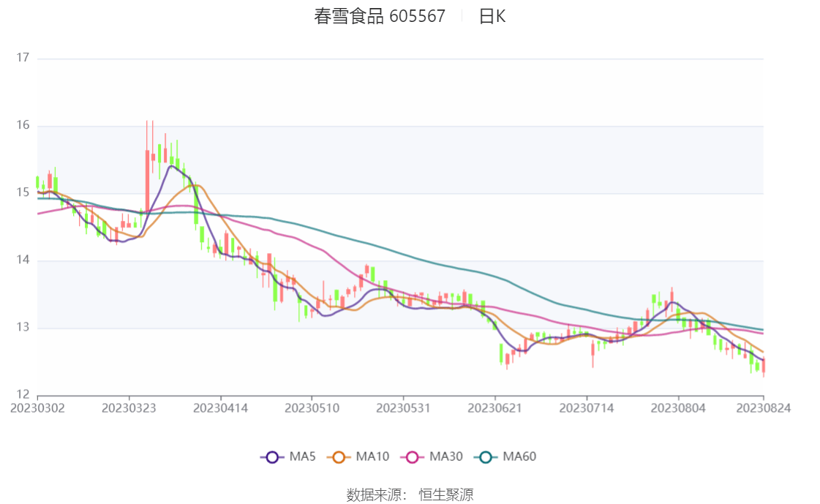Click the last red candlestick at 20230824
The image size is (820, 504).
coord(764,366)
